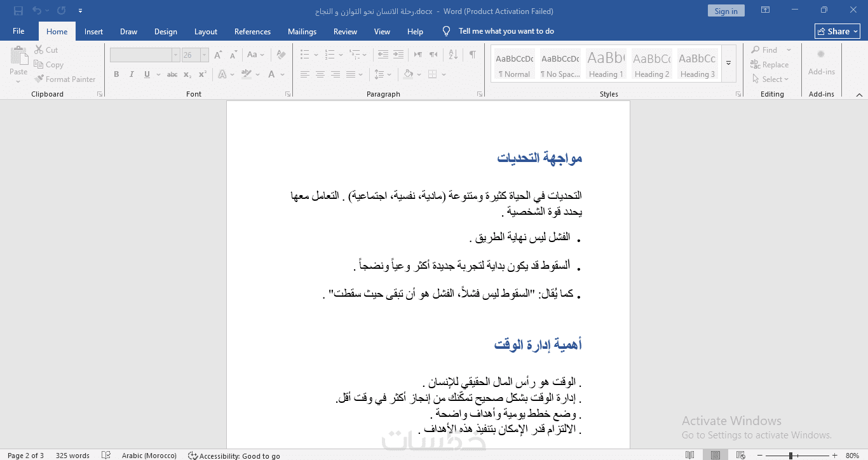Click the Paste clipboard icon

pos(18,56)
